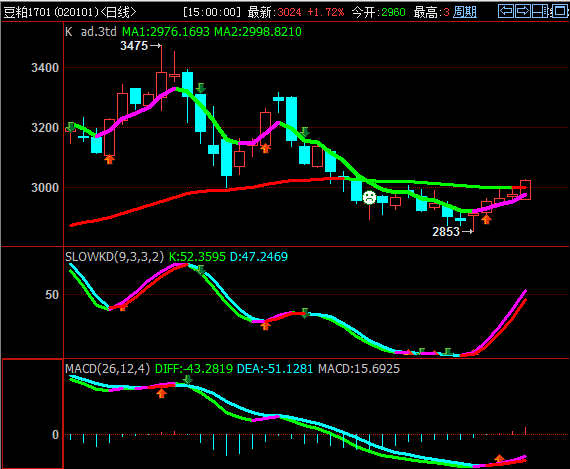The height and width of the screenshot is (469, 570).
Task: Select the 豆粕1701 contract title
Action: 27,12
